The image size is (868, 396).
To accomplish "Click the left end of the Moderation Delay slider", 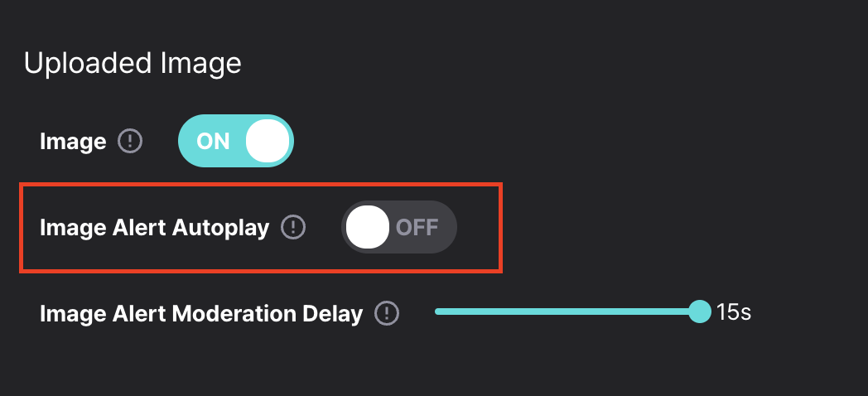I will tap(438, 311).
